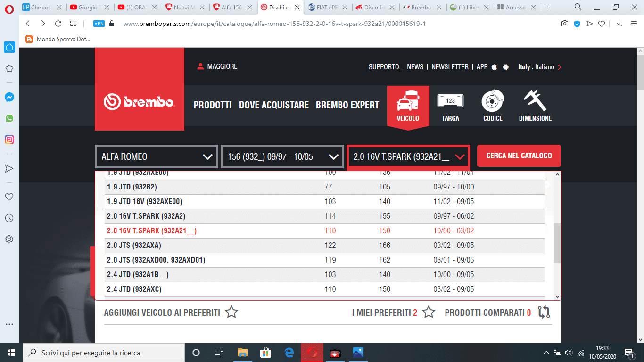644x362 pixels.
Task: Search open tabs with magnifier icon
Action: 578,7
